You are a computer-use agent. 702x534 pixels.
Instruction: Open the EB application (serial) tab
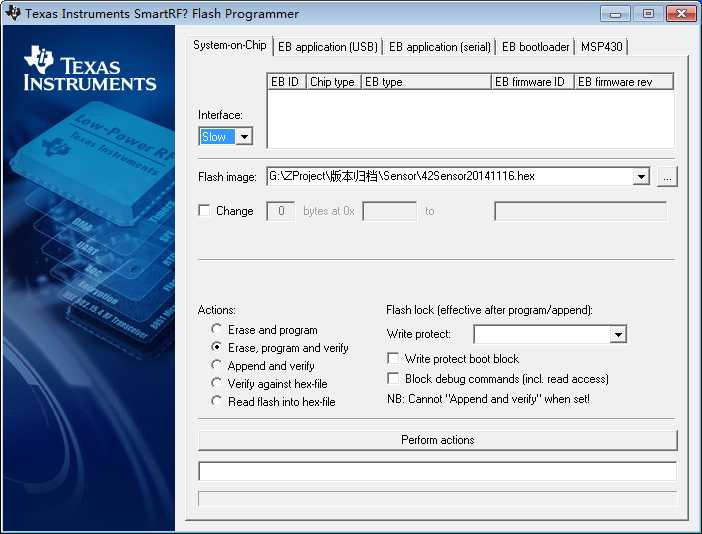[x=440, y=47]
